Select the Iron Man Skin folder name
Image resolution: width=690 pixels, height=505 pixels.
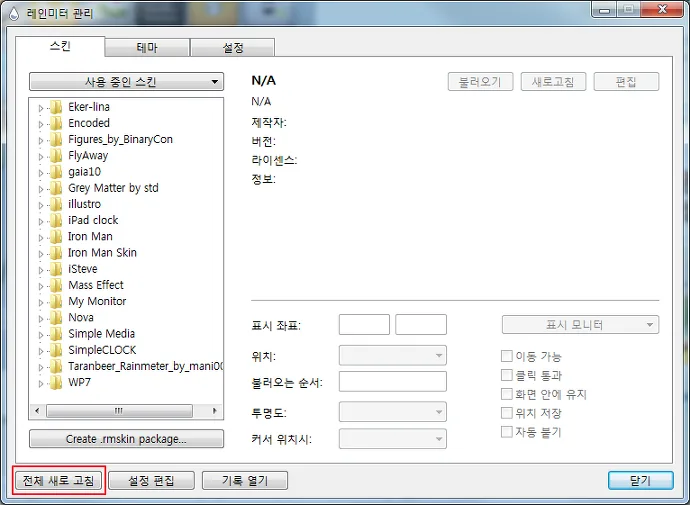(102, 253)
